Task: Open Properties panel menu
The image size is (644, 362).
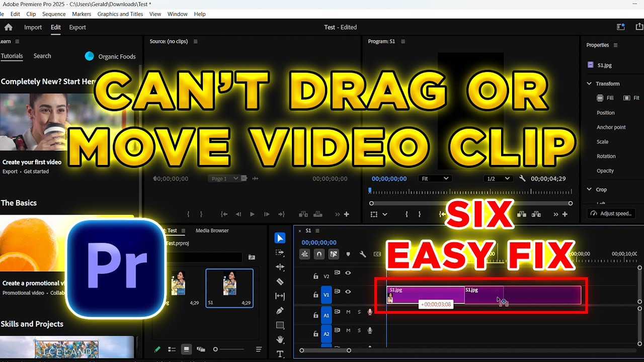Action: pyautogui.click(x=615, y=45)
